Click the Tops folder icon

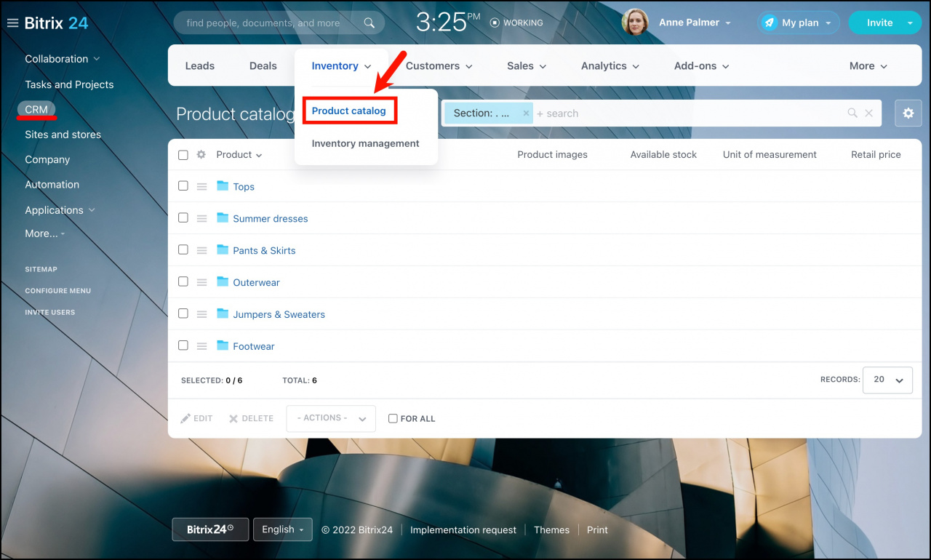[x=223, y=186]
